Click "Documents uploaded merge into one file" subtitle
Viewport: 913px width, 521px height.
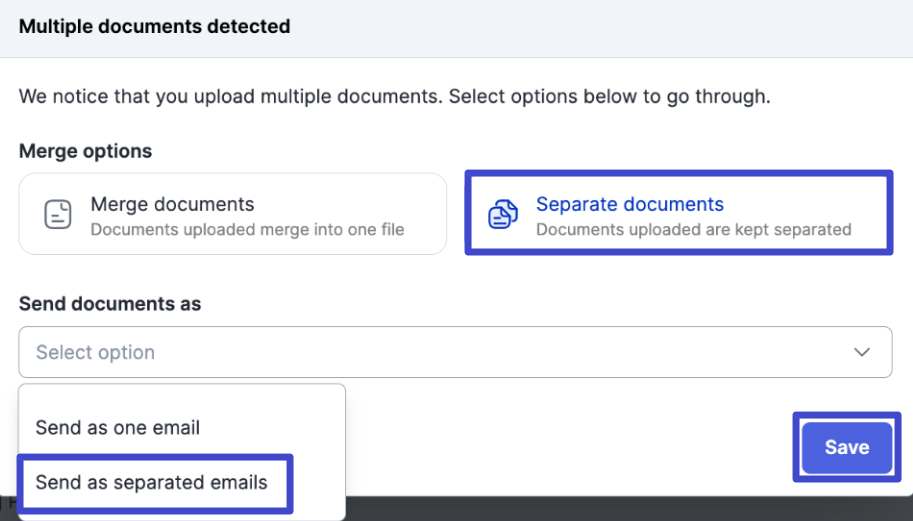click(247, 229)
